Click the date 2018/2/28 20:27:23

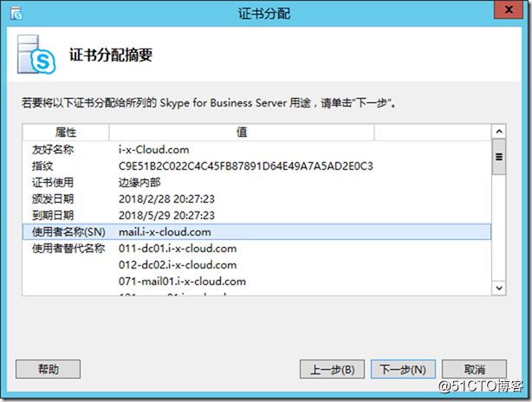[166, 198]
